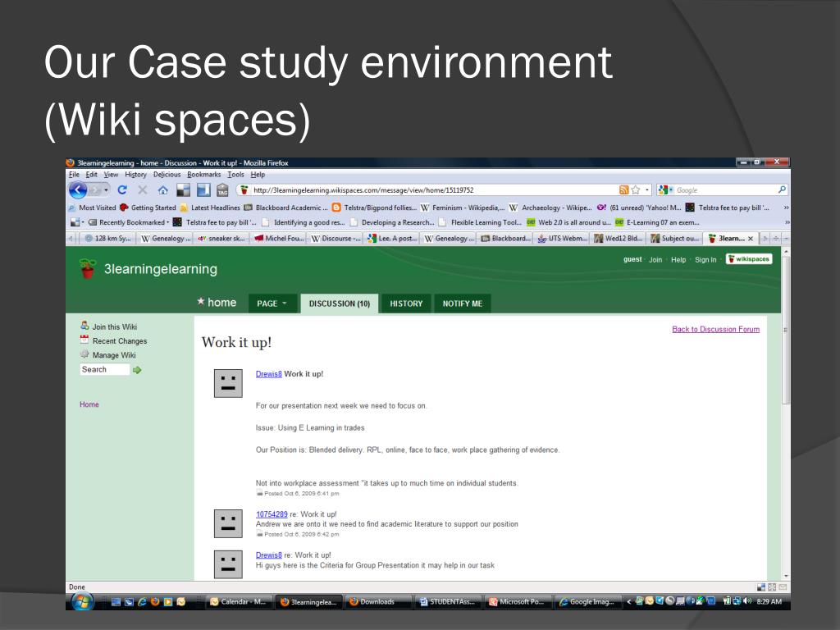The height and width of the screenshot is (630, 840).
Task: Switch to the HISTORY tab
Action: pyautogui.click(x=406, y=304)
